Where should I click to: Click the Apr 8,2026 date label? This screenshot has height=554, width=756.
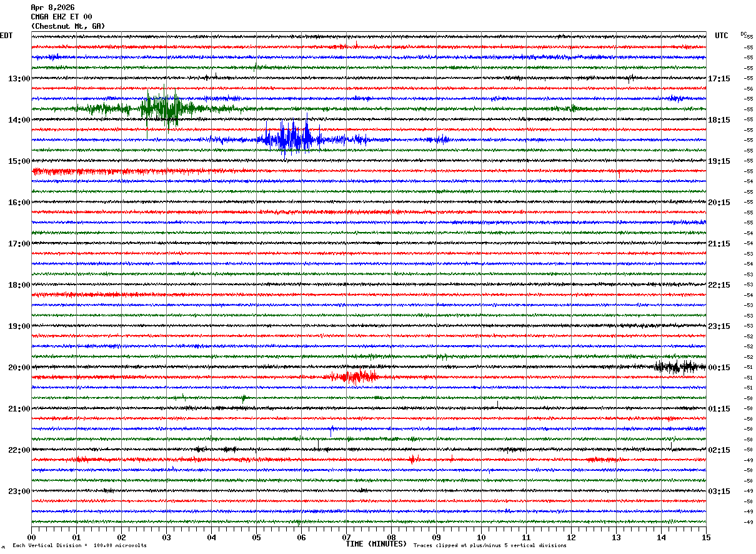point(52,8)
